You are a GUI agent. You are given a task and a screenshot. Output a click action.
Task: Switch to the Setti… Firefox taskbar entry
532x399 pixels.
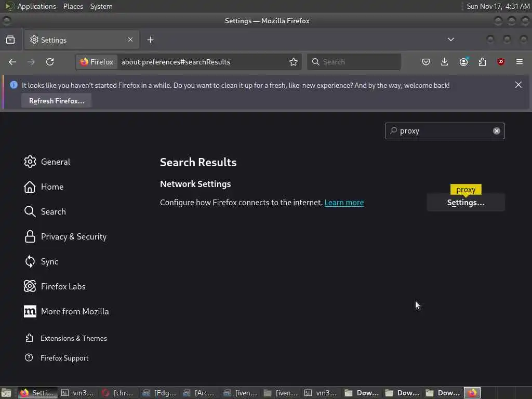pos(37,393)
